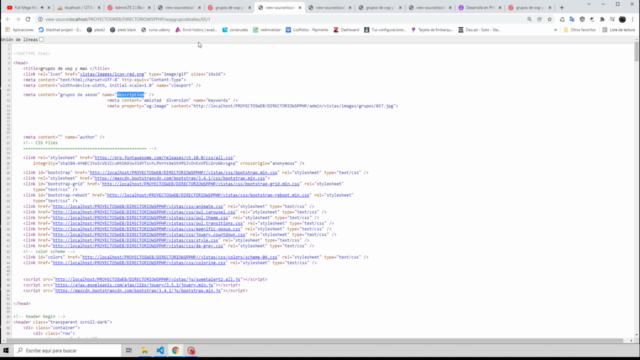640x360 pixels.
Task: Follow the fontawesome all.css stylesheet link
Action: point(164,158)
